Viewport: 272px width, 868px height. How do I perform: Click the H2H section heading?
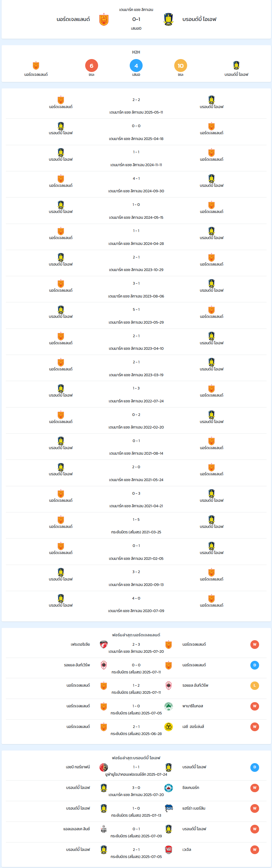[136, 52]
